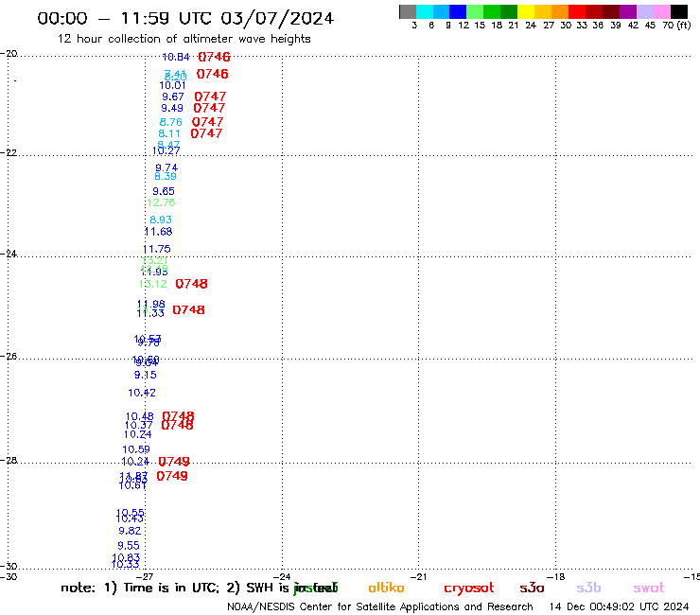Click the 's3b' legend label
The height and width of the screenshot is (615, 700).
[588, 588]
